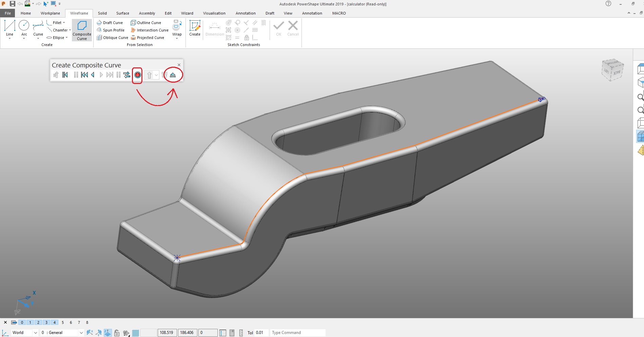Enable level 4 in the levels bar
The image size is (644, 337).
54,322
